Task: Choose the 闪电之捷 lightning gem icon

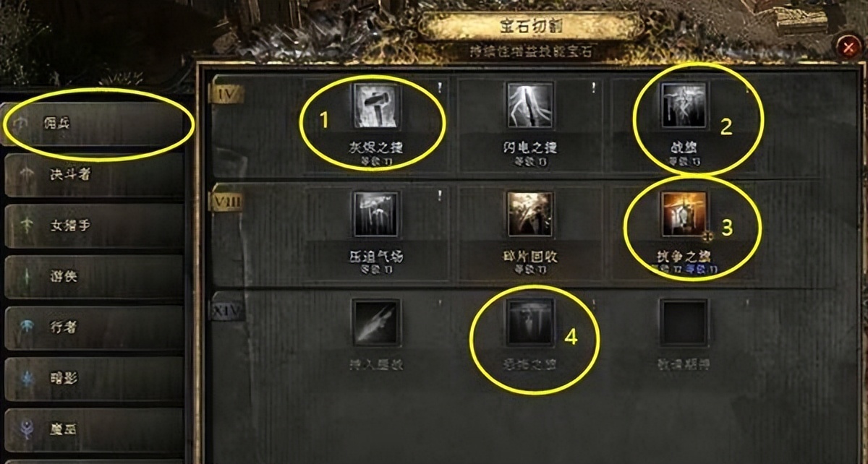Action: click(x=530, y=106)
